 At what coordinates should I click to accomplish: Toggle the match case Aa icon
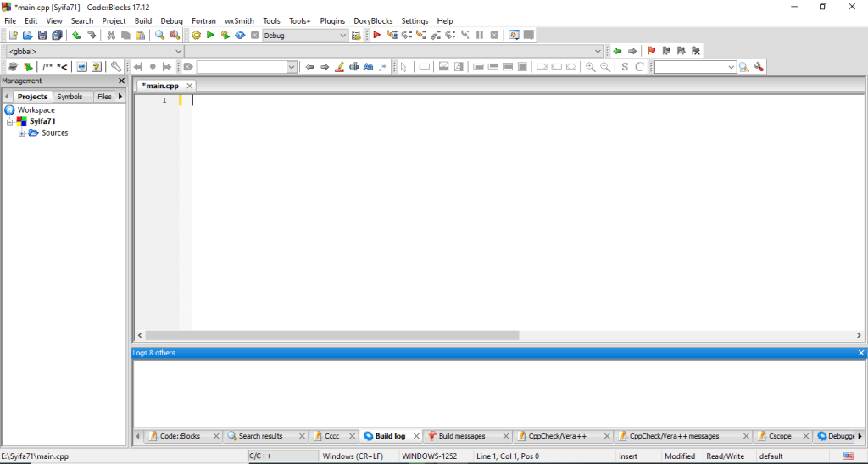[368, 67]
